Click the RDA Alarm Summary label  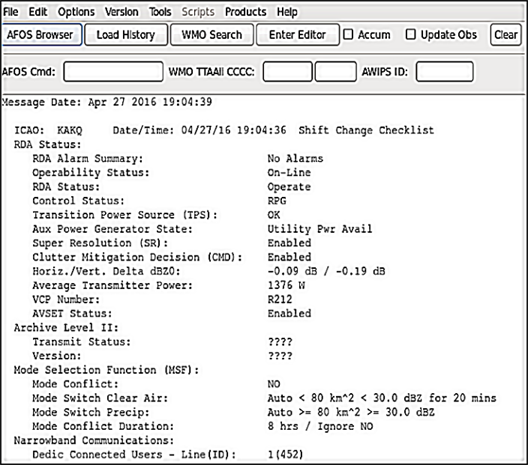[x=88, y=159]
